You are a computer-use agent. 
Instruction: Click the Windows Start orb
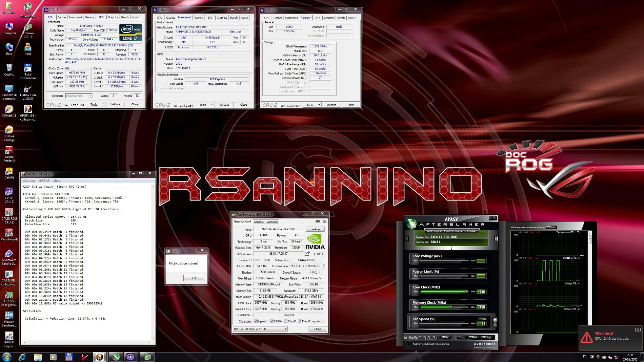click(x=7, y=357)
